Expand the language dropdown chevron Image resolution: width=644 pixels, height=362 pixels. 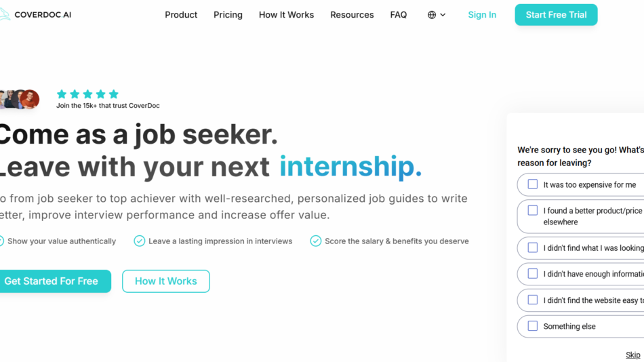click(443, 15)
